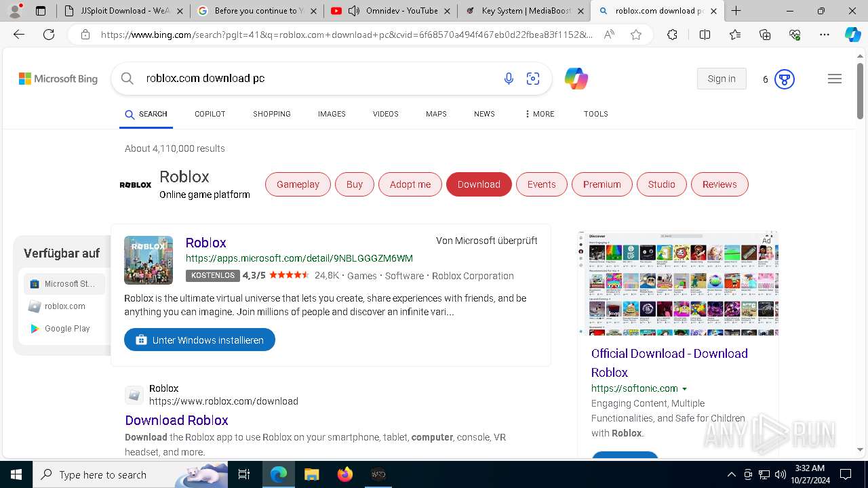Open Read aloud icon in address bar

[609, 35]
